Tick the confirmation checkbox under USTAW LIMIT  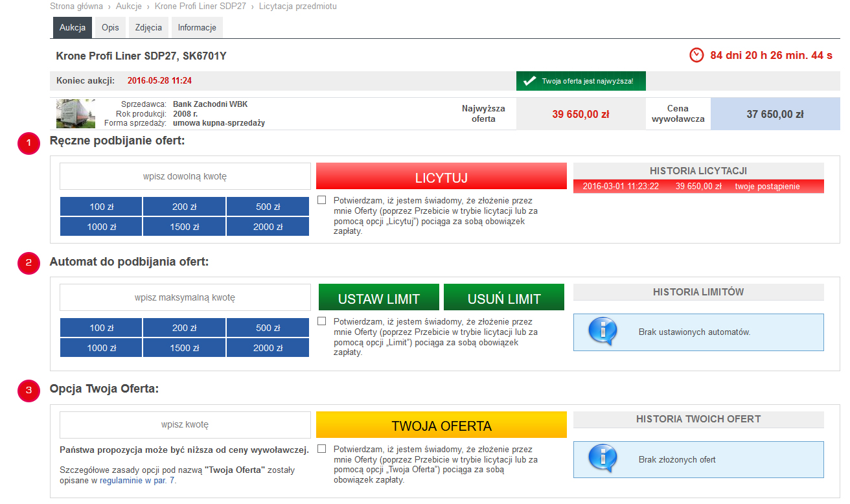[322, 321]
